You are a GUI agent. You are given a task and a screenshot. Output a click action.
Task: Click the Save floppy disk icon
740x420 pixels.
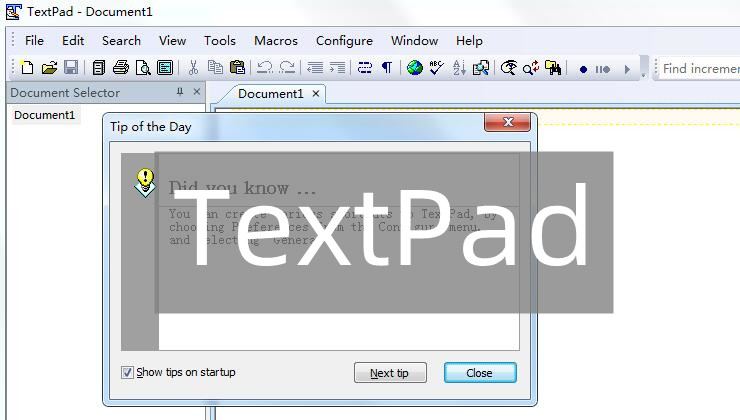(x=71, y=68)
